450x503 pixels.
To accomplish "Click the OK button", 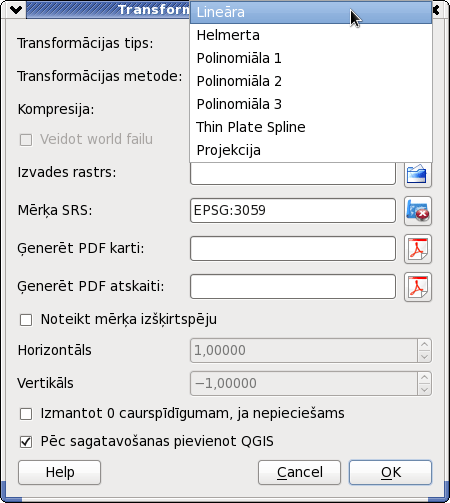I will pyautogui.click(x=390, y=472).
